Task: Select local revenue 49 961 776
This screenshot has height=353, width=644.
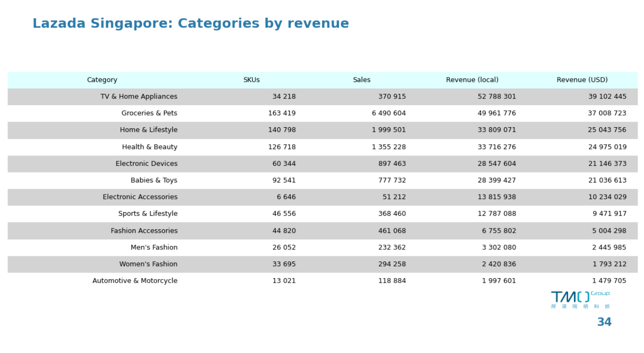Action: tap(497, 113)
